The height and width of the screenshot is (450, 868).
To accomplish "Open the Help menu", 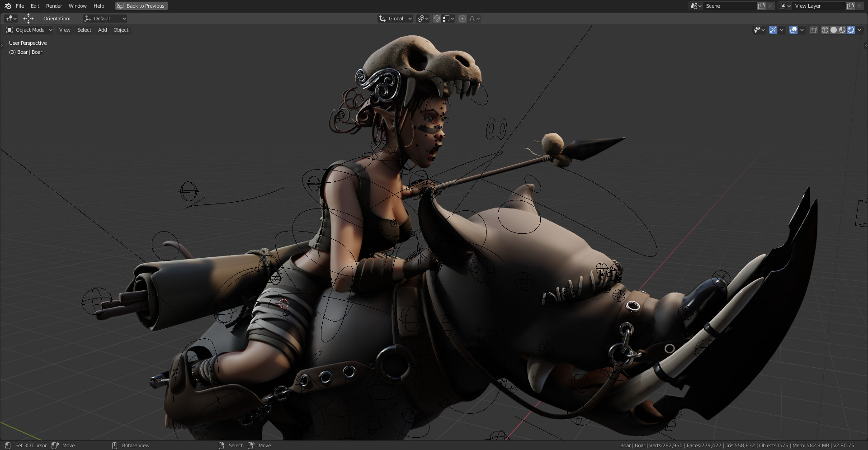I will 99,6.
